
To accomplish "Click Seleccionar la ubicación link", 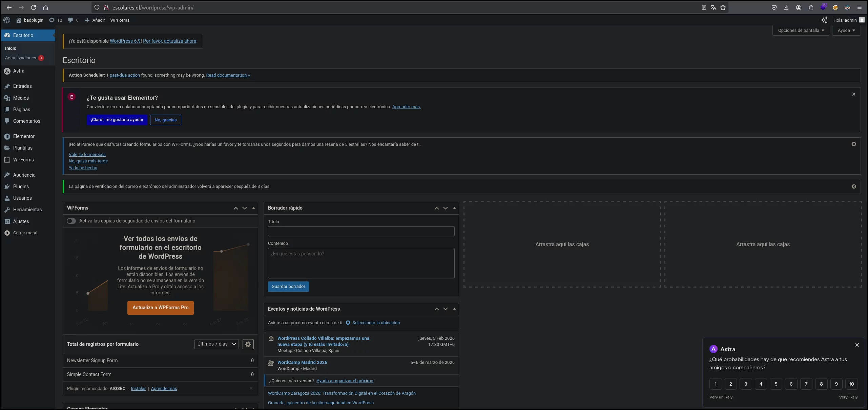I will coord(376,323).
